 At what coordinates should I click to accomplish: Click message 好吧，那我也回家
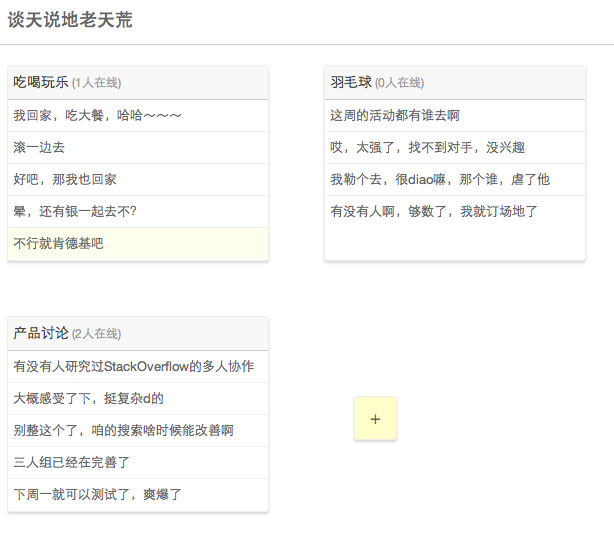[65, 180]
